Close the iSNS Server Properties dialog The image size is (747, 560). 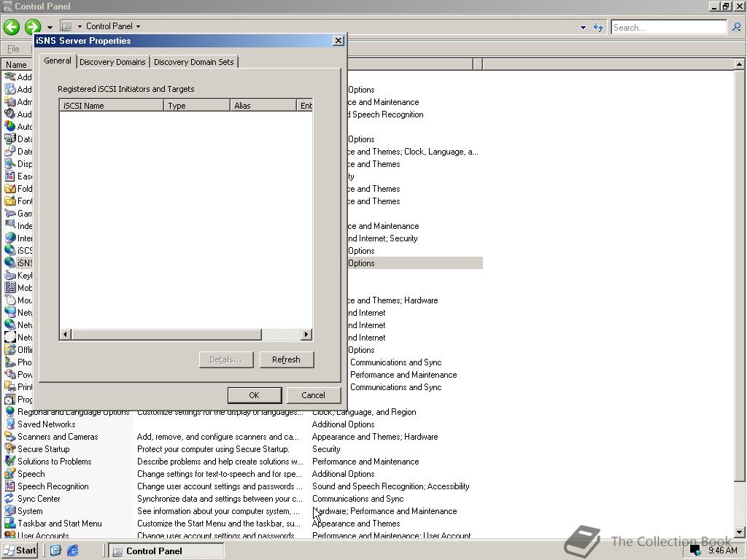(338, 41)
